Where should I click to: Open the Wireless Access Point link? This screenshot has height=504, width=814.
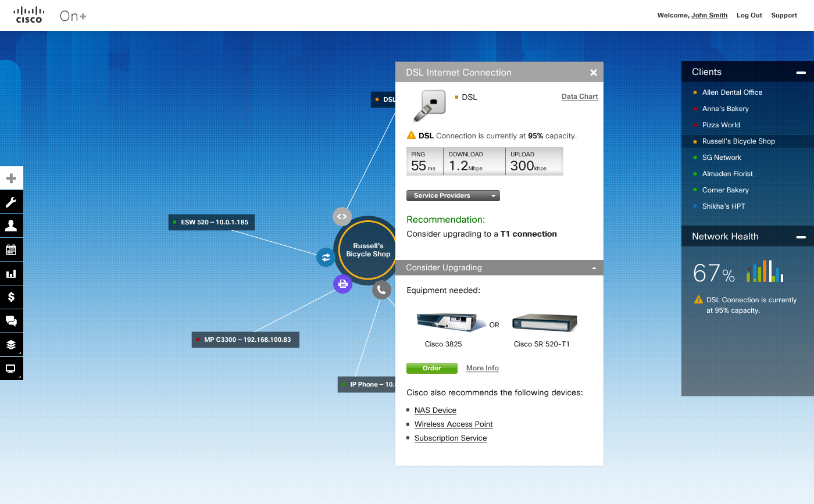(x=454, y=424)
